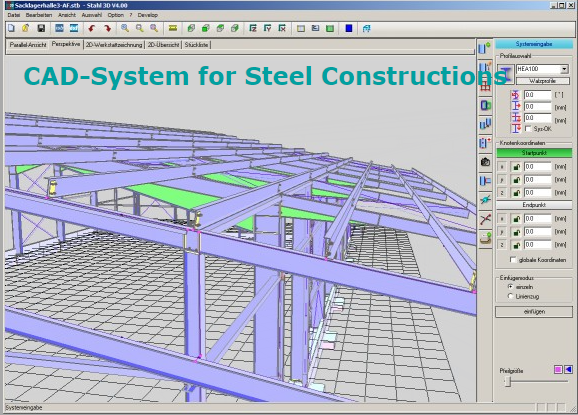Select the red grid tool in side toolbar
578x415 pixels.
click(x=485, y=87)
